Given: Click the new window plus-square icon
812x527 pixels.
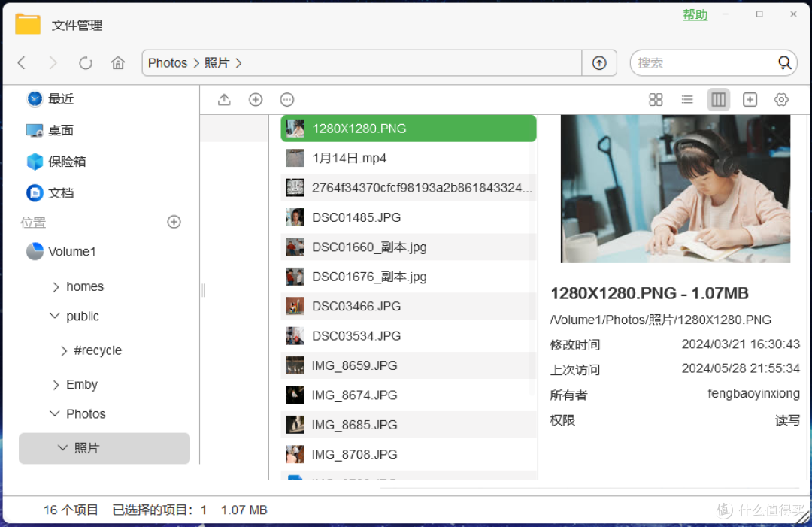Looking at the screenshot, I should tap(750, 99).
